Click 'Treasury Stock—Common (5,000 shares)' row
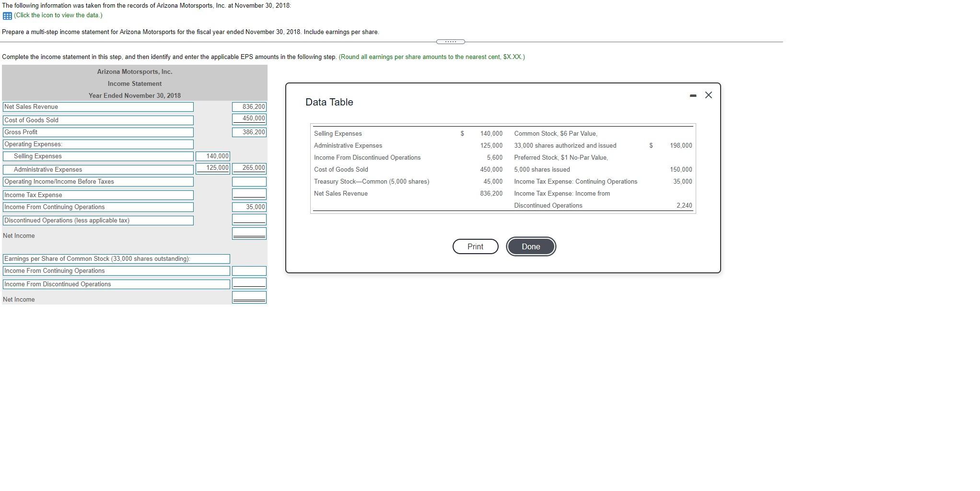980x491 pixels. coord(372,182)
